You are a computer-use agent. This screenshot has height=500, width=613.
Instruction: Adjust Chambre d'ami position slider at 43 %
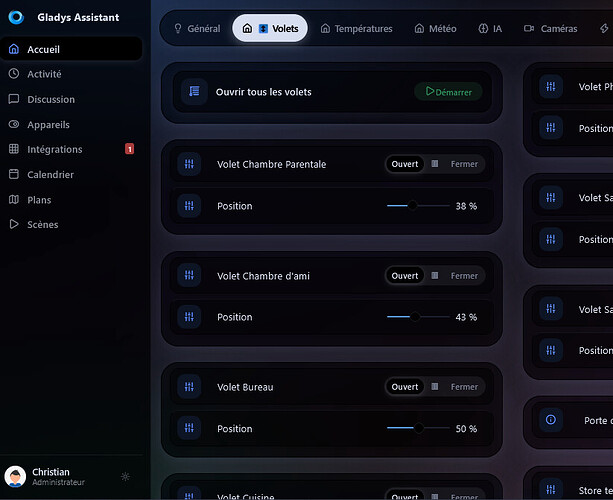point(418,317)
